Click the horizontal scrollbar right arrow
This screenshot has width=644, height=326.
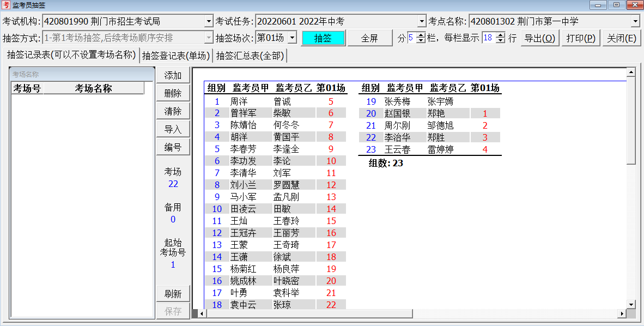622,313
